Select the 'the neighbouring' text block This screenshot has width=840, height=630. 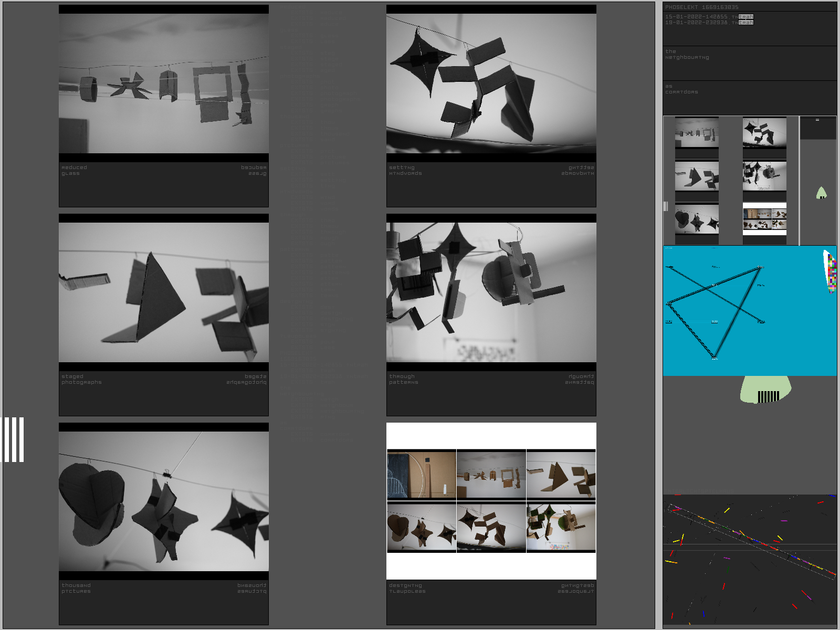point(687,55)
